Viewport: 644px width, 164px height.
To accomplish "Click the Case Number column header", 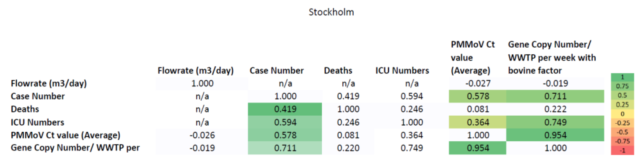I will click(x=277, y=71).
